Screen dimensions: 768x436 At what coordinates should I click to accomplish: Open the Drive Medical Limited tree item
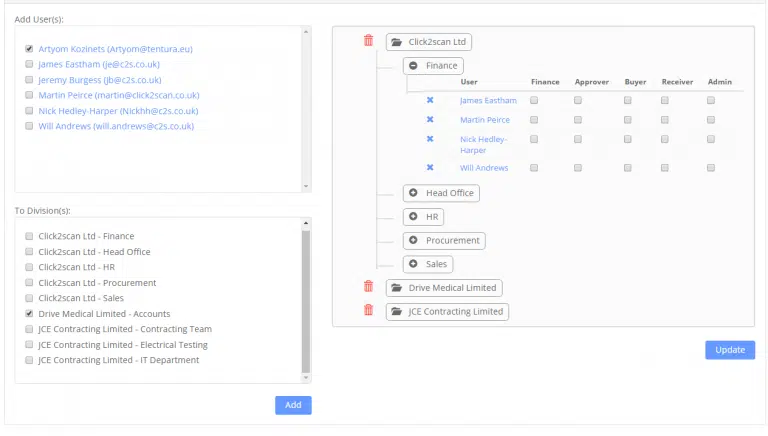(x=444, y=288)
